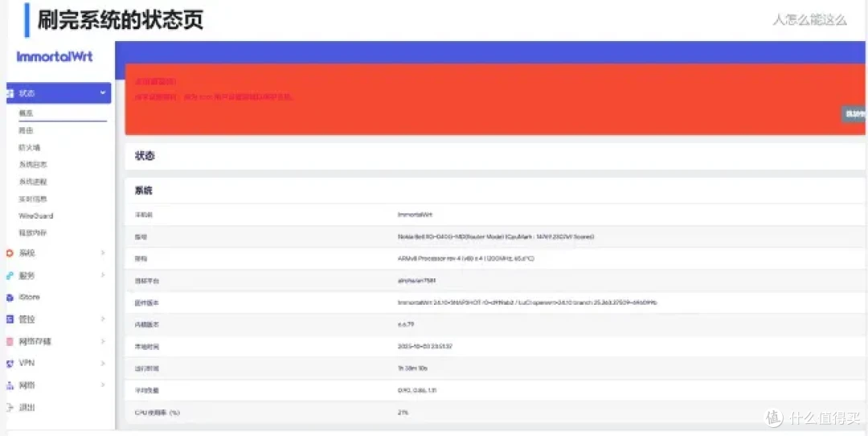The image size is (868, 436).
Task: Click the gray button on red password warning
Action: pyautogui.click(x=854, y=114)
